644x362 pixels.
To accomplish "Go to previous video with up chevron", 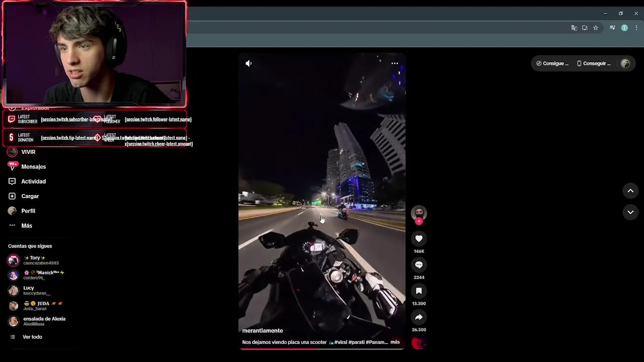I will [630, 191].
